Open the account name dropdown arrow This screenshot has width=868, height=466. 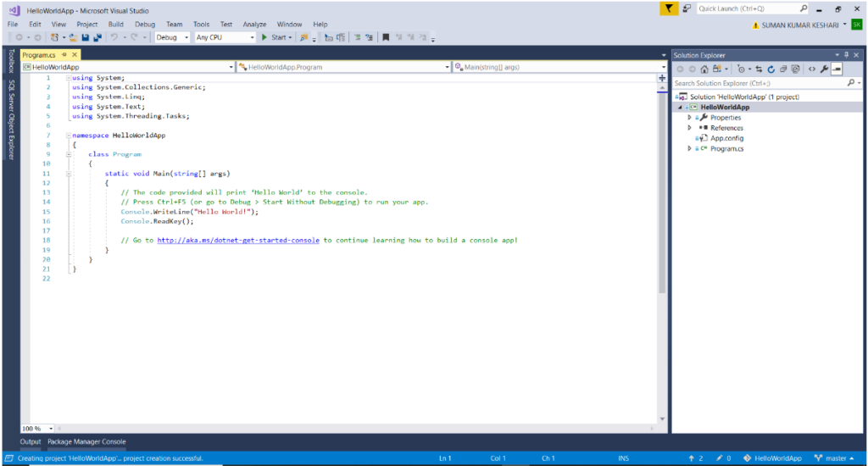(845, 25)
